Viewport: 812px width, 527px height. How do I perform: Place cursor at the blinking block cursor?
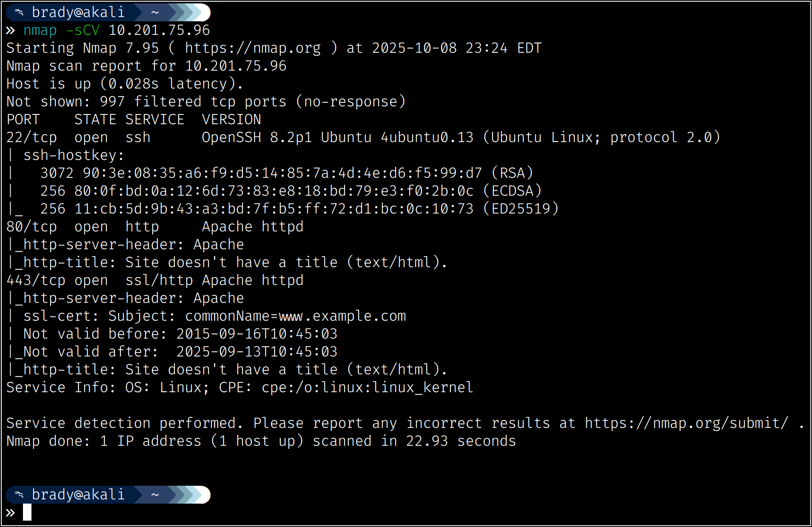[x=27, y=513]
